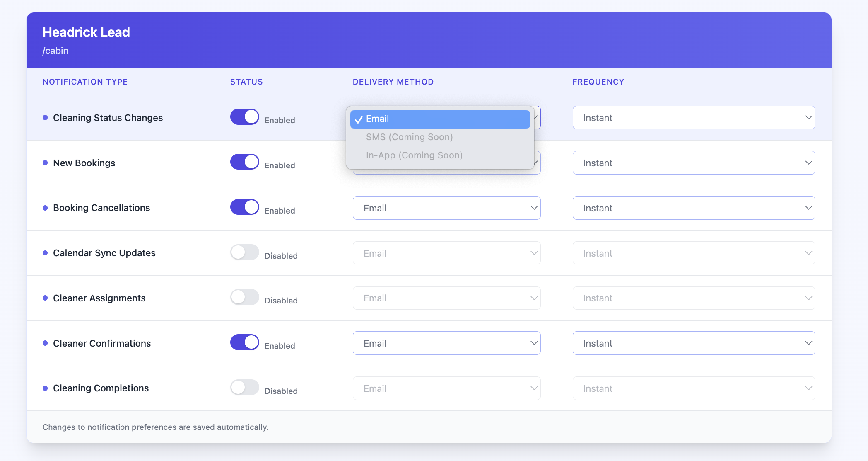Expand Cleaner Confirmations delivery method dropdown
Viewport: 868px width, 461px height.
point(446,343)
